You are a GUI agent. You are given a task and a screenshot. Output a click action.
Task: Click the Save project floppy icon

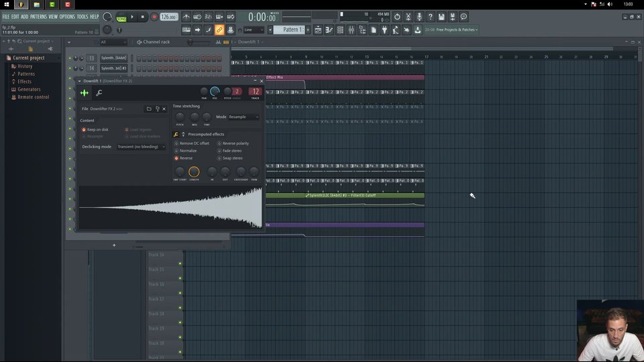click(441, 17)
